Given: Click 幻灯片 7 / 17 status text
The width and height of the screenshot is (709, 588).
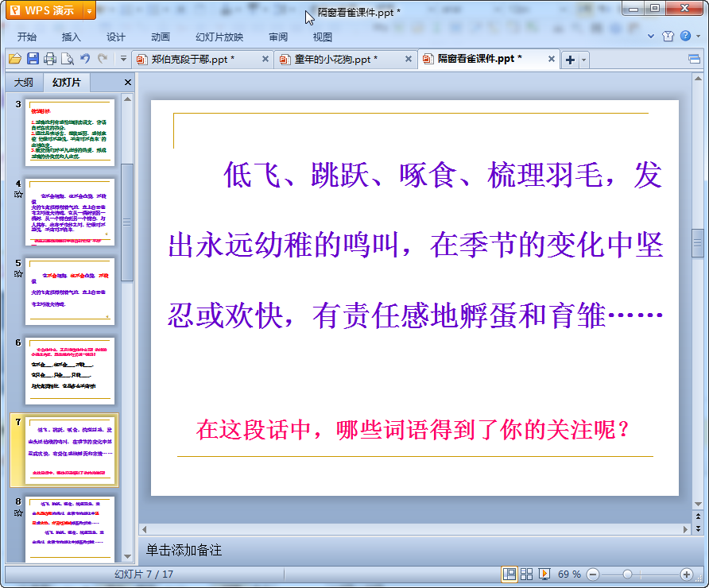Looking at the screenshot, I should 144,574.
